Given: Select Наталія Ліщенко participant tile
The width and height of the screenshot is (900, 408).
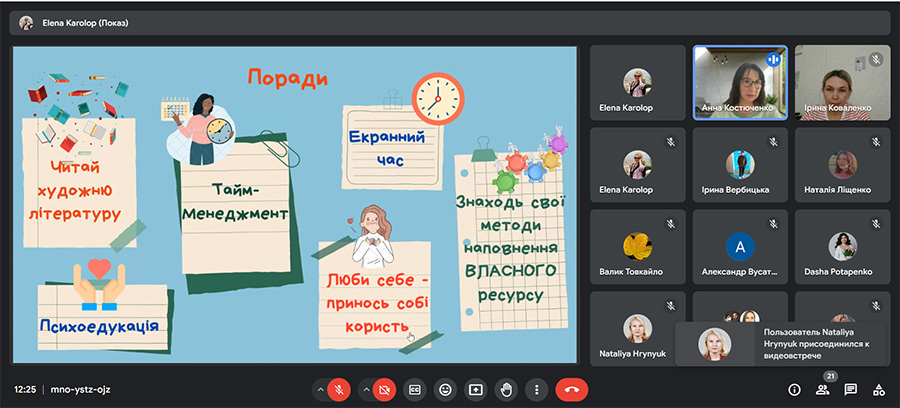Looking at the screenshot, I should 842,165.
